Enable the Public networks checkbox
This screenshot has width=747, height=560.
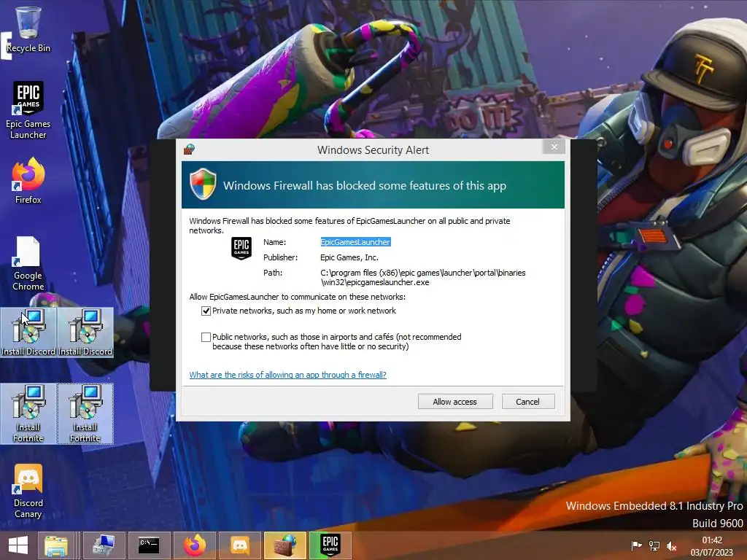pyautogui.click(x=206, y=337)
